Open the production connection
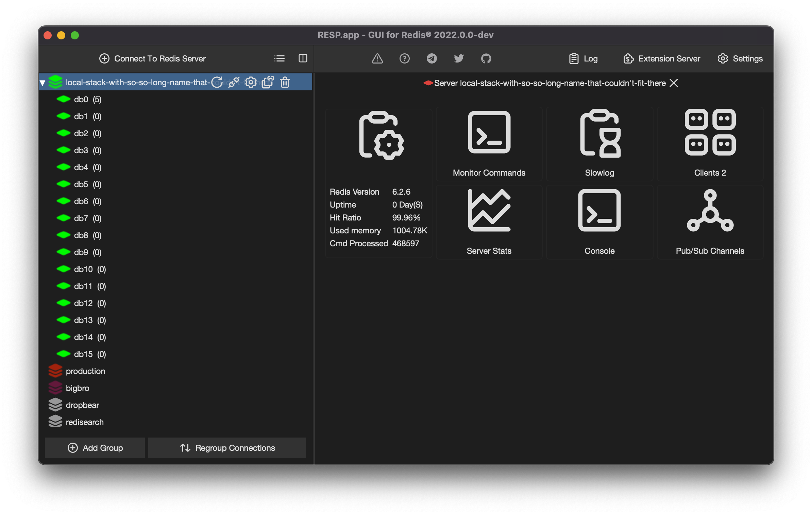Screen dimensions: 812x515 [175, 371]
